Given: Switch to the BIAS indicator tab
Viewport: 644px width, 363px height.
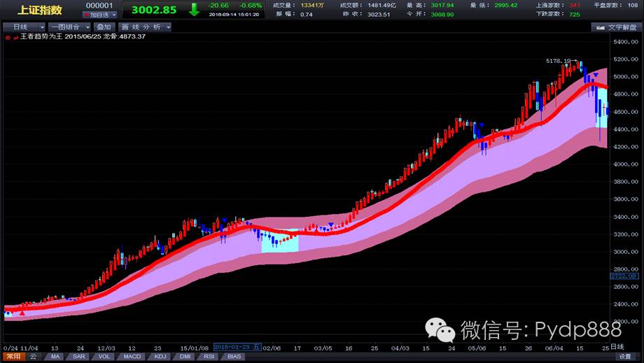Looking at the screenshot, I should [x=234, y=357].
